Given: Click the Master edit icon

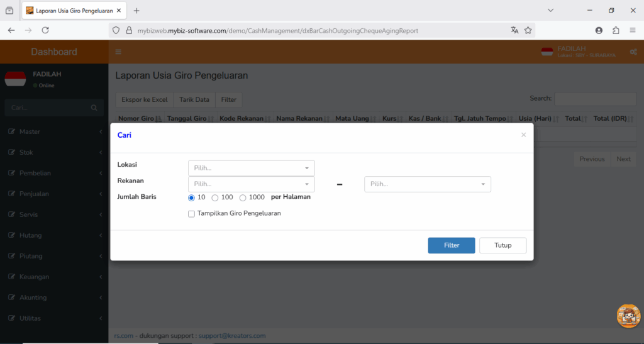Looking at the screenshot, I should point(11,131).
